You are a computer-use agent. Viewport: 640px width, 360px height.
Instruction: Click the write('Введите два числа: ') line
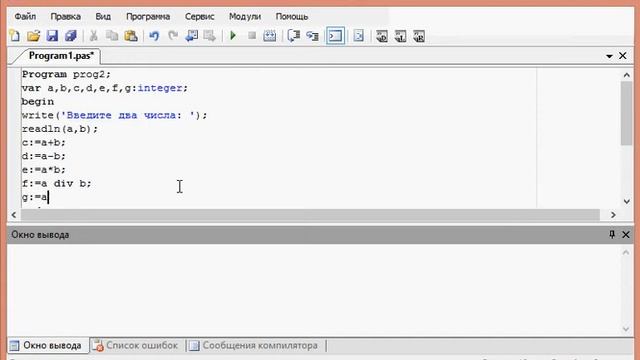point(114,115)
